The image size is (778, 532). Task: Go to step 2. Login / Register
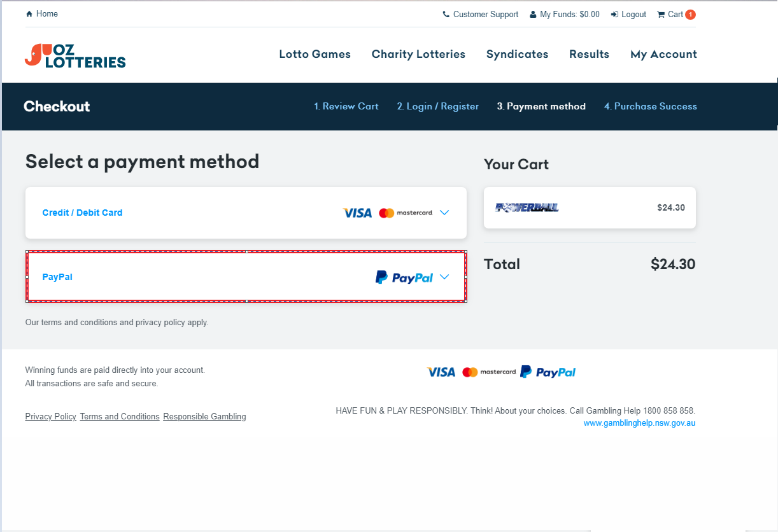(x=438, y=106)
